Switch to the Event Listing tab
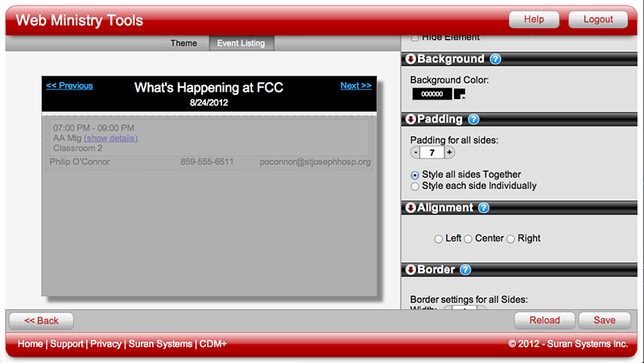 (x=241, y=43)
